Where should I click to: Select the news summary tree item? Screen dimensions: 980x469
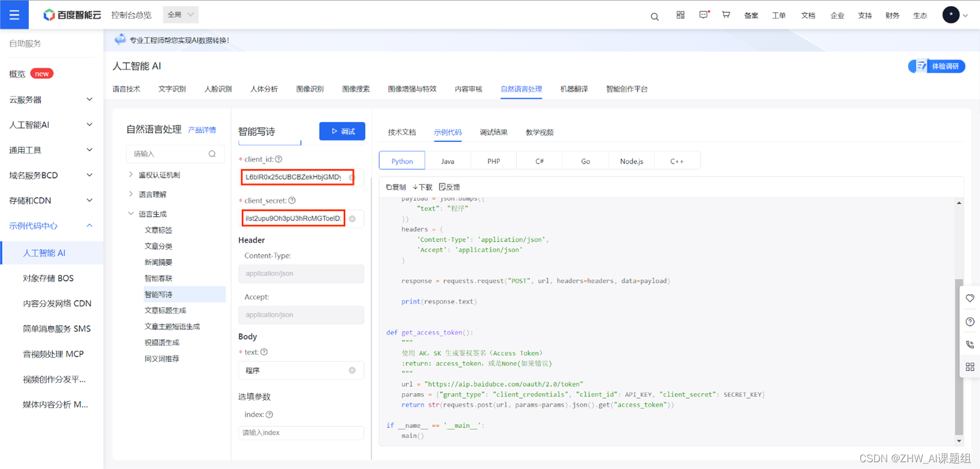[x=159, y=263]
